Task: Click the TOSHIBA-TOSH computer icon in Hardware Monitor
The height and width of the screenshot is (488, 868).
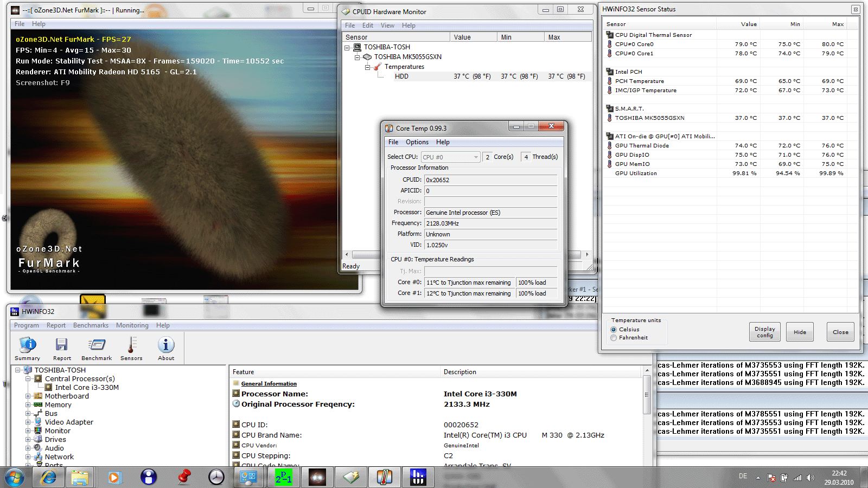Action: [x=357, y=47]
